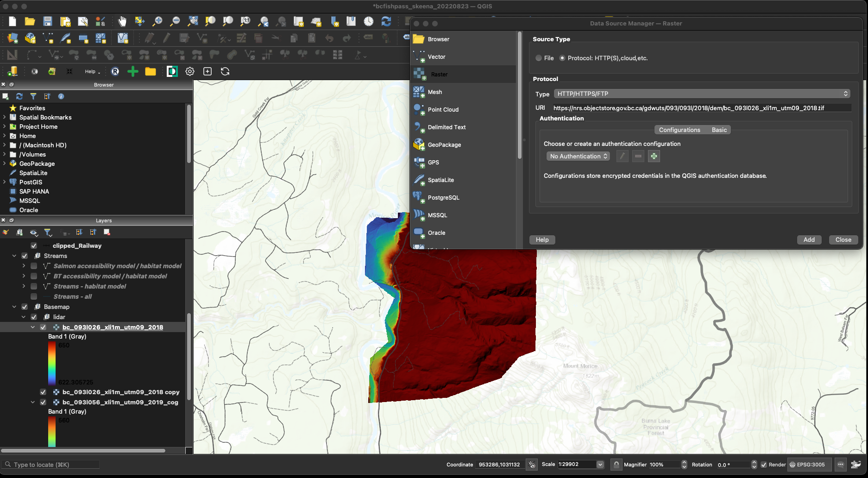The height and width of the screenshot is (478, 868).
Task: Toggle Streams group visibility checkbox
Action: (25, 256)
